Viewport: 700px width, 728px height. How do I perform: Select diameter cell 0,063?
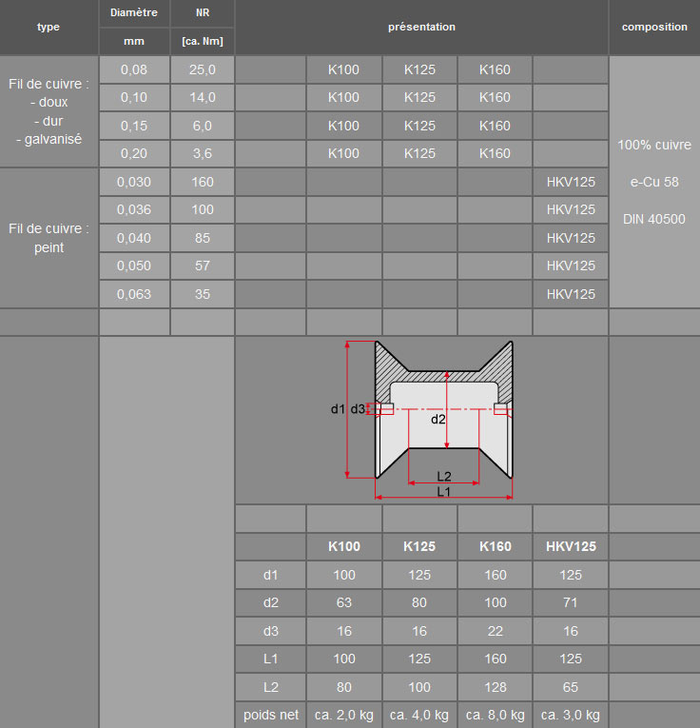click(x=134, y=294)
